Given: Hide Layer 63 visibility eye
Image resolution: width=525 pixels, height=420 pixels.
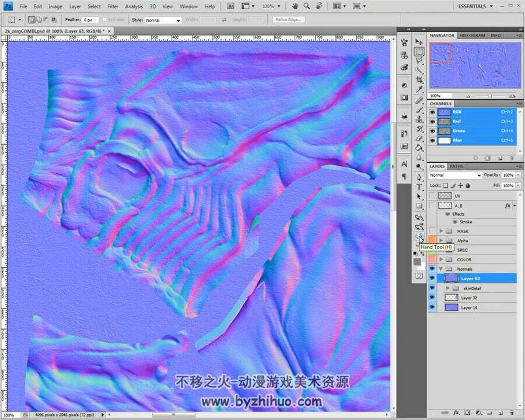Looking at the screenshot, I should 432,278.
